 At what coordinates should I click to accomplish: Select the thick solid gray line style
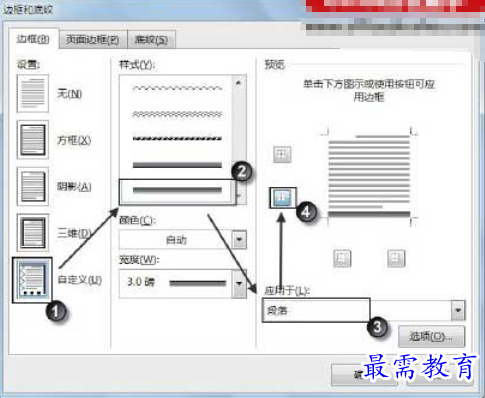(177, 165)
